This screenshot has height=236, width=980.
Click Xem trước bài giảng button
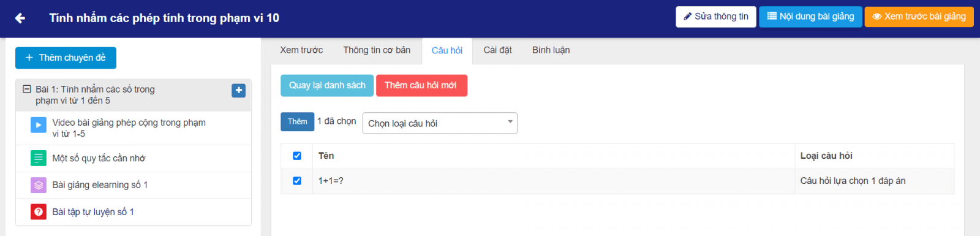pyautogui.click(x=919, y=17)
